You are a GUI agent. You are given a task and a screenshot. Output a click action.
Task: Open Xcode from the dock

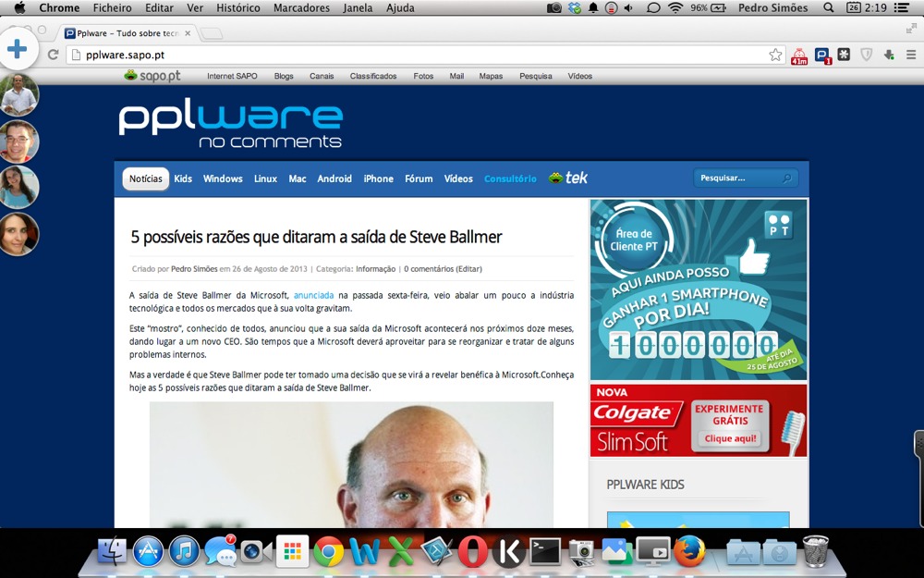point(437,551)
